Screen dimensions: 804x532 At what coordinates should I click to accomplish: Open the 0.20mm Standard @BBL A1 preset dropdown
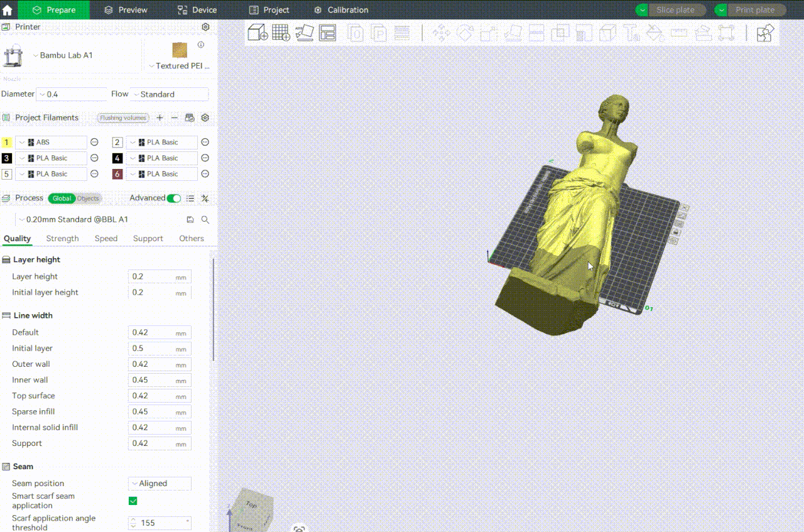point(100,220)
